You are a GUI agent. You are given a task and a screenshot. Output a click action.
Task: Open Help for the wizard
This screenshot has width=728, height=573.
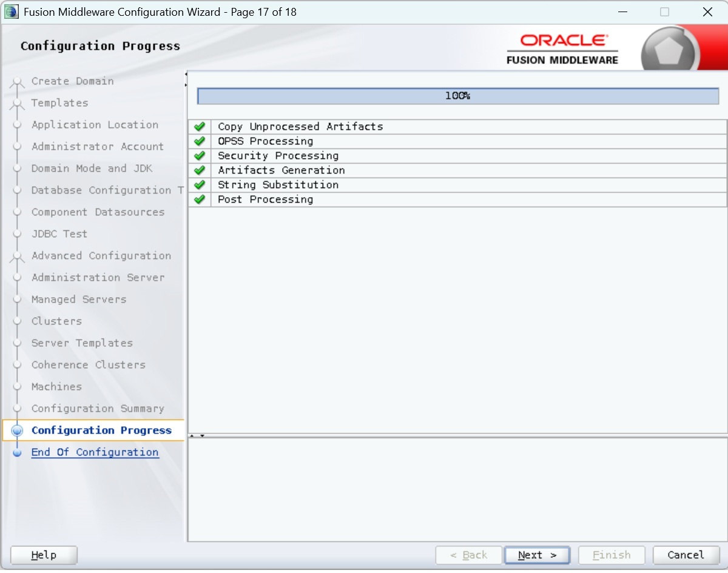click(44, 555)
